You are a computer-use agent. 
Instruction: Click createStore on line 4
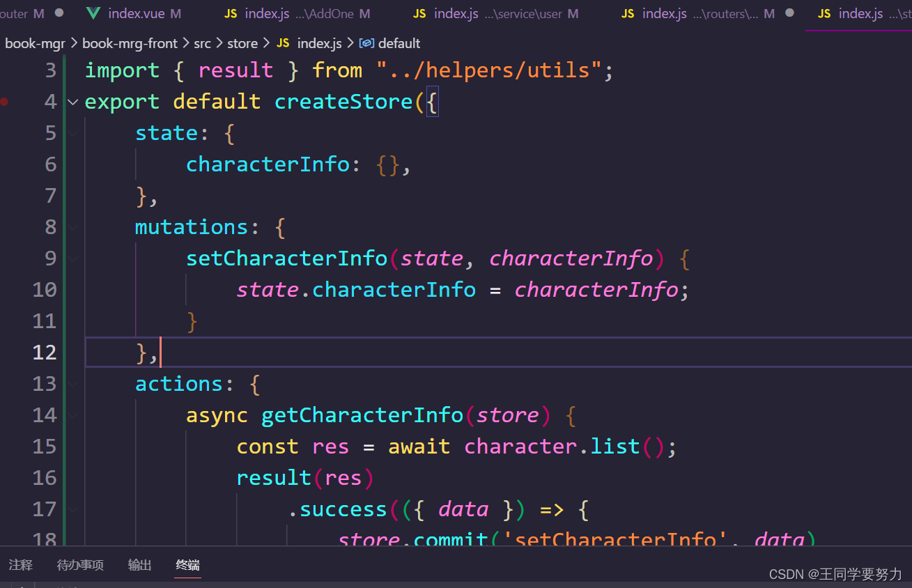coord(344,102)
